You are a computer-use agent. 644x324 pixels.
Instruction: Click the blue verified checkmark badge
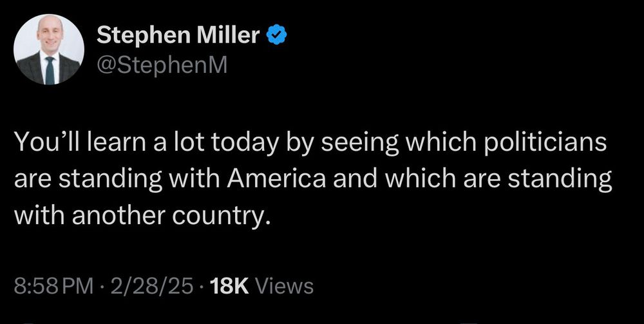(x=277, y=35)
